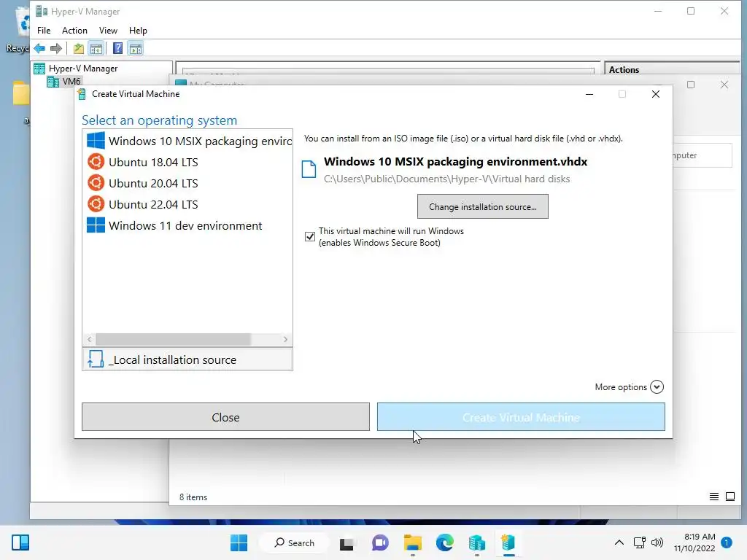Open the Action menu
The height and width of the screenshot is (560, 747).
[x=74, y=31]
